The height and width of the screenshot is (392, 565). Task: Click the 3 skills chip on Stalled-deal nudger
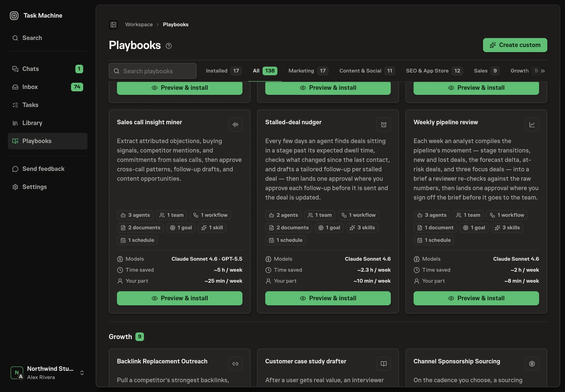(362, 228)
